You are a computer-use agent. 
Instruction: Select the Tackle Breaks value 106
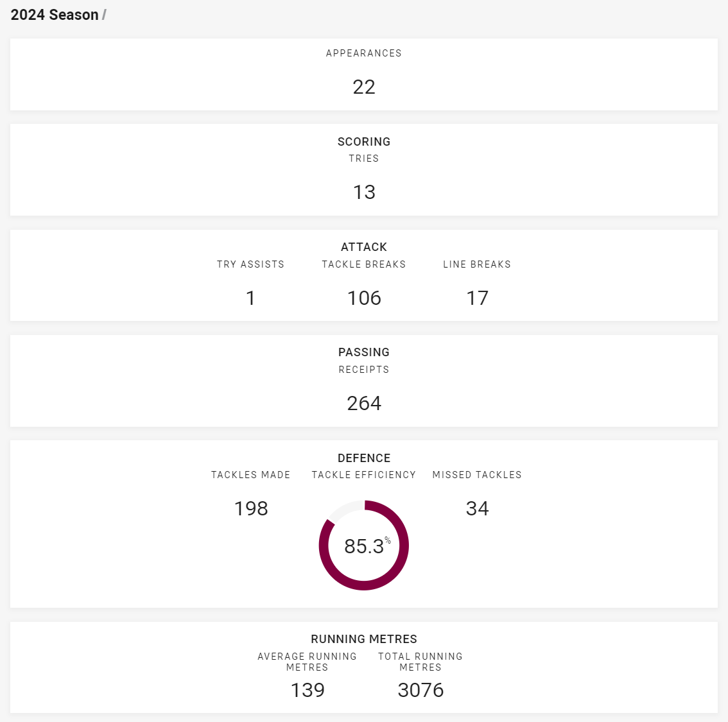point(363,298)
